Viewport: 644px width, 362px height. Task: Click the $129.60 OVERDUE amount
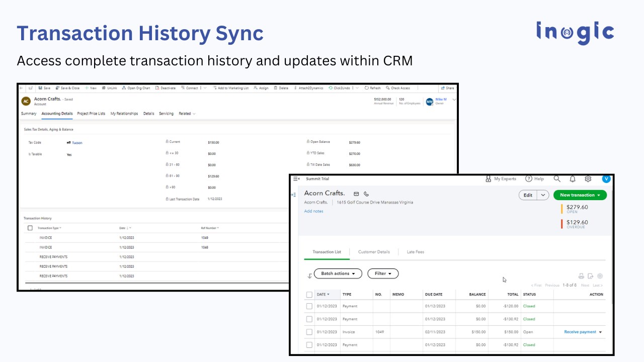click(577, 222)
